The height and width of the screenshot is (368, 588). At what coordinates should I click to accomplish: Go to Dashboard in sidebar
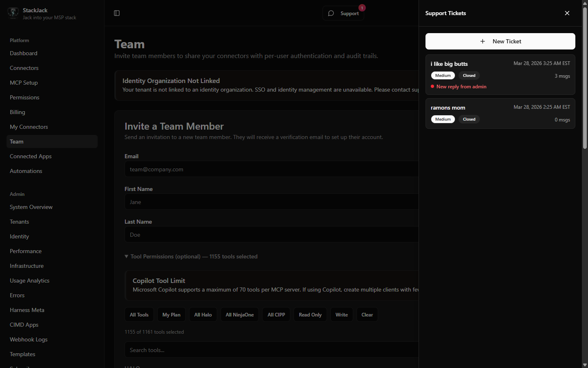point(52,53)
